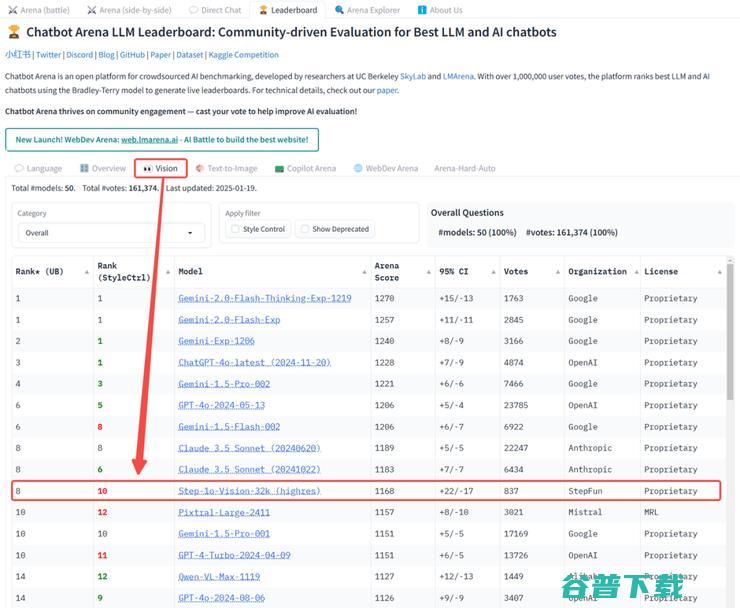Follow the SkyLab link
740x608 pixels.
tap(413, 76)
